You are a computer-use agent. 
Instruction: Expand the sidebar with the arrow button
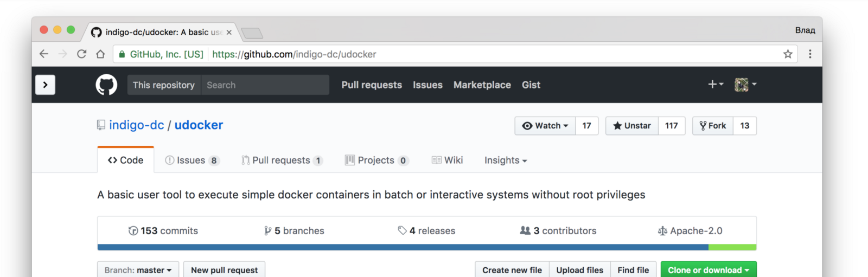pyautogui.click(x=45, y=85)
